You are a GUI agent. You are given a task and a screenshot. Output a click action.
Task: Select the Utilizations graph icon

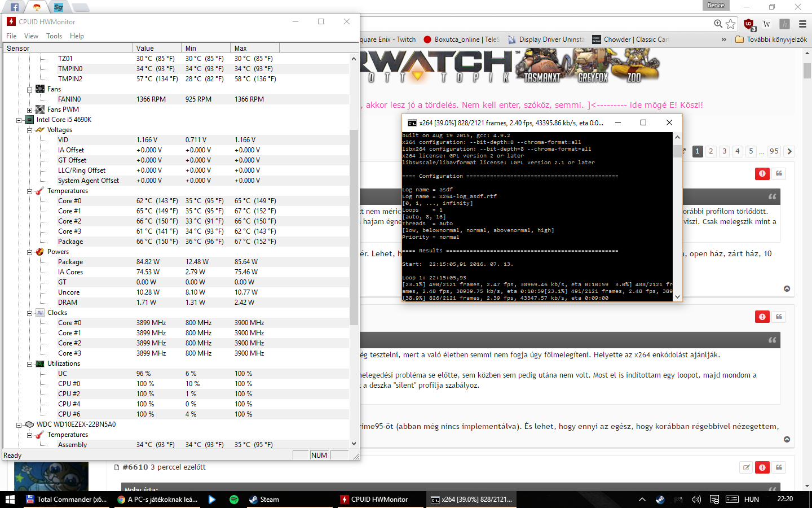coord(40,364)
